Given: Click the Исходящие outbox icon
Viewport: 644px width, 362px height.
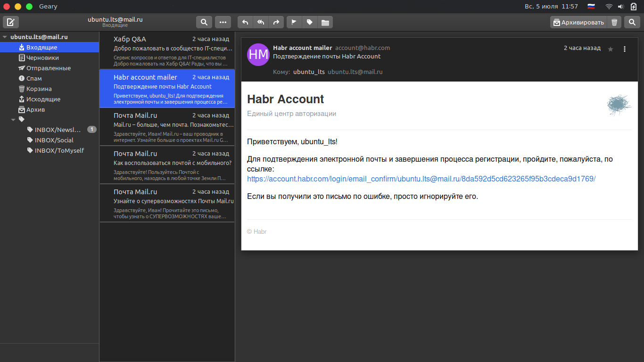Looking at the screenshot, I should [x=22, y=99].
